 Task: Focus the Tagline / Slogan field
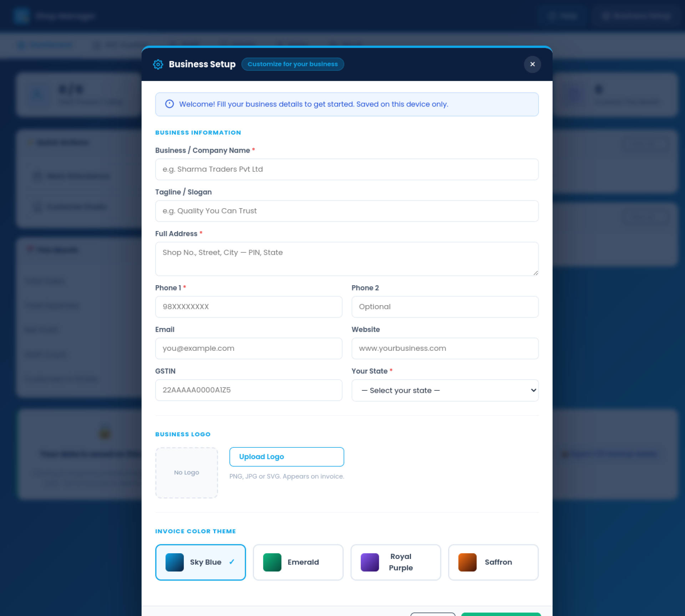347,211
